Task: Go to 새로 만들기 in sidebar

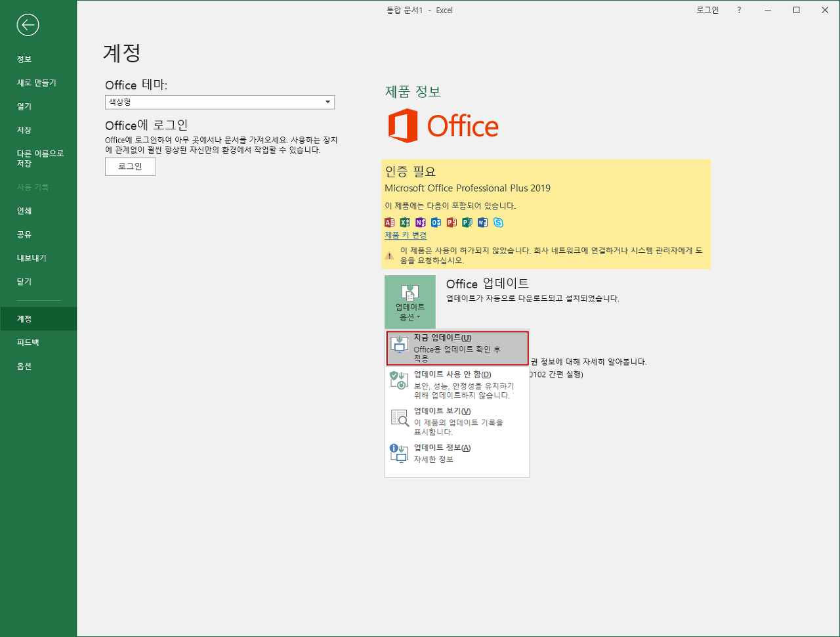Action: pos(38,83)
